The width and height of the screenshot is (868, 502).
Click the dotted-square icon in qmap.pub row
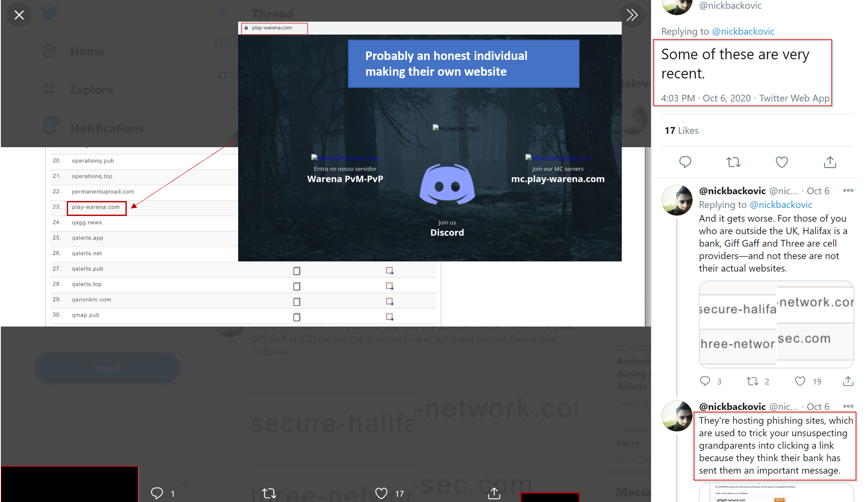pyautogui.click(x=389, y=317)
